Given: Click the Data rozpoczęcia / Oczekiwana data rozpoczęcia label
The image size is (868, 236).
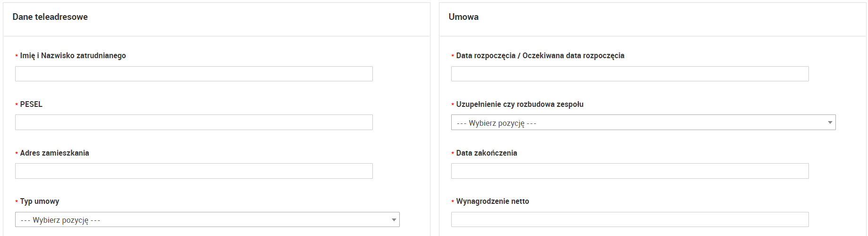Looking at the screenshot, I should click(x=540, y=56).
